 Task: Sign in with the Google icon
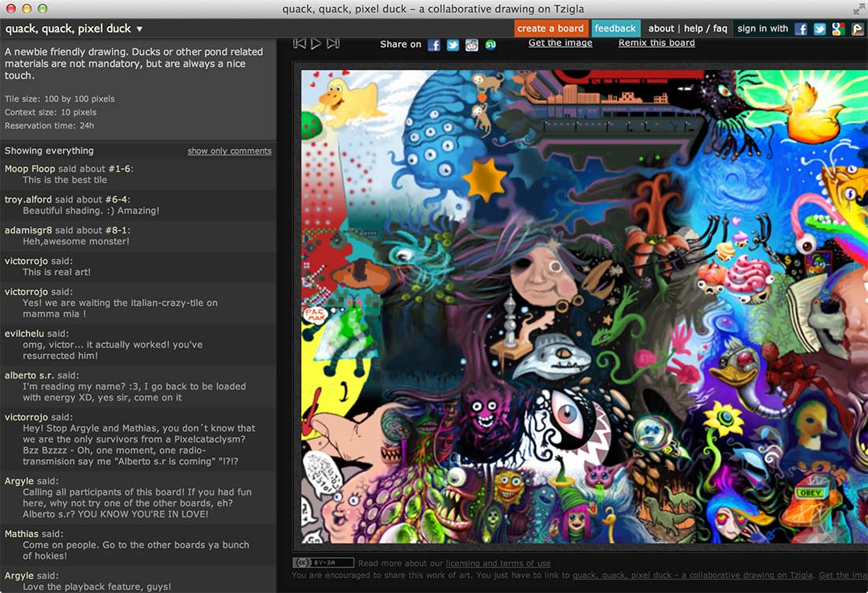pos(838,29)
